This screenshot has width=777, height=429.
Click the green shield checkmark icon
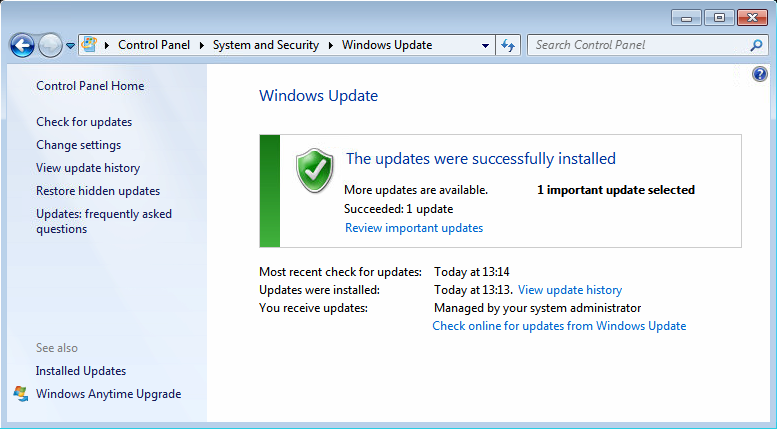[315, 170]
